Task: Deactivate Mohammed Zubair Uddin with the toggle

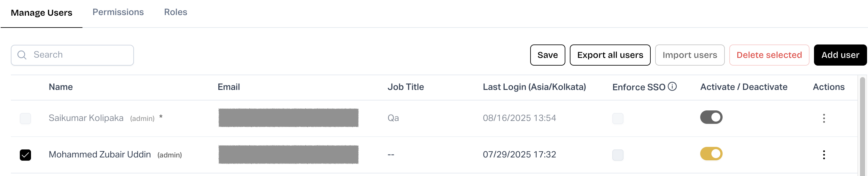Action: [x=711, y=154]
